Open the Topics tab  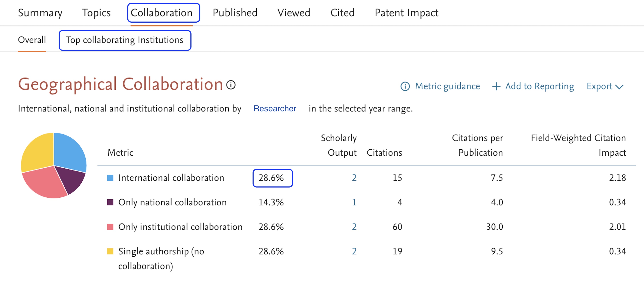point(97,13)
